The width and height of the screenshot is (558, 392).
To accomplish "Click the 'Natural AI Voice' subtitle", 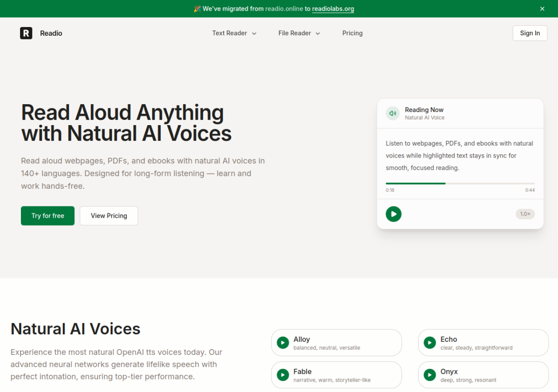I will click(x=425, y=118).
